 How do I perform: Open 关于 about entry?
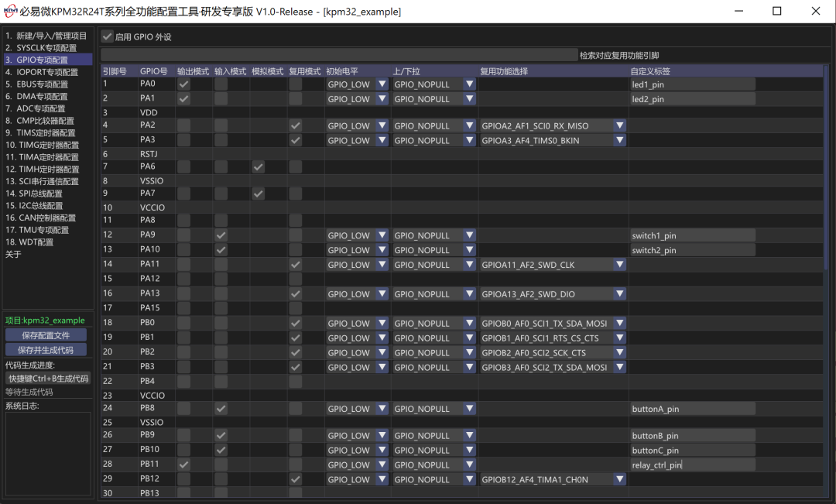[x=47, y=255]
